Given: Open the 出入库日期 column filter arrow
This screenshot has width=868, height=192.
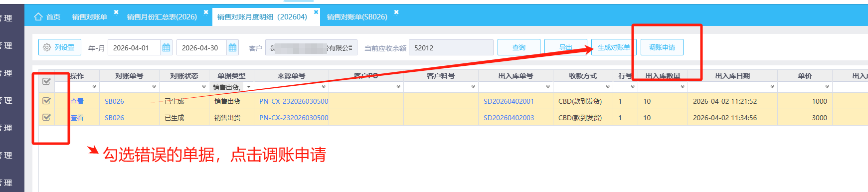Looking at the screenshot, I should (772, 87).
